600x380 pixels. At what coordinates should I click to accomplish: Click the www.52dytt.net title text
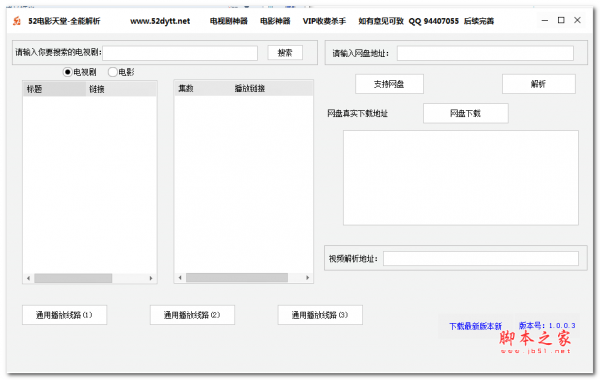[x=160, y=21]
